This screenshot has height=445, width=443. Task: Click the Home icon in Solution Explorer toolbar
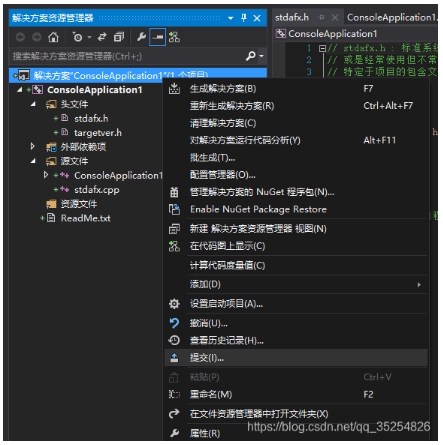[53, 37]
